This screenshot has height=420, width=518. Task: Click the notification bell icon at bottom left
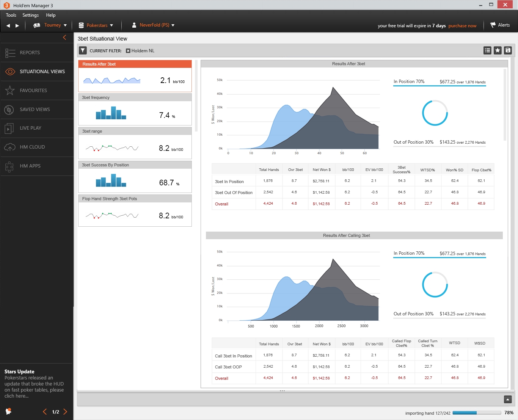pos(8,411)
